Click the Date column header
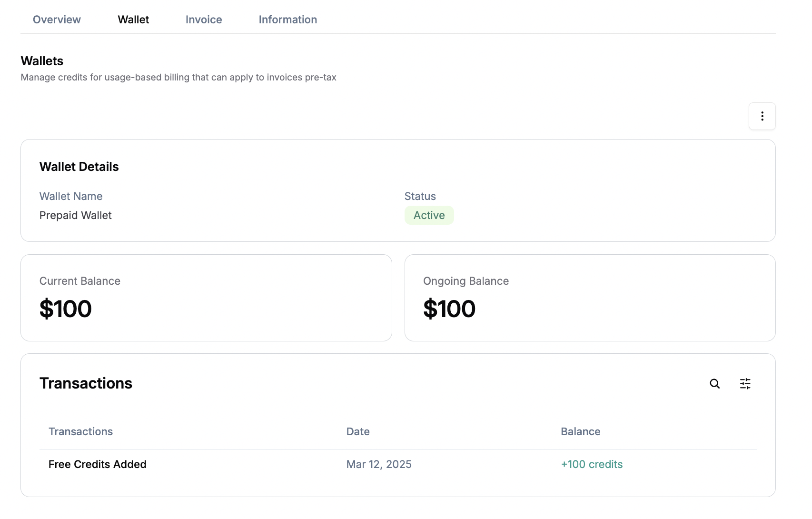Viewport: 812px width, 519px height. [x=358, y=431]
